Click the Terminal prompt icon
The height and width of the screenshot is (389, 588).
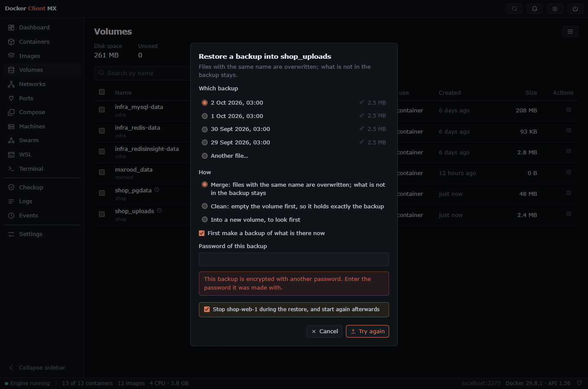11,169
